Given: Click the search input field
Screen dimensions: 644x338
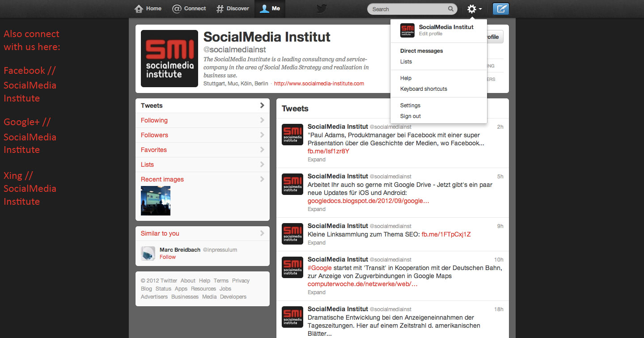Looking at the screenshot, I should (x=412, y=9).
